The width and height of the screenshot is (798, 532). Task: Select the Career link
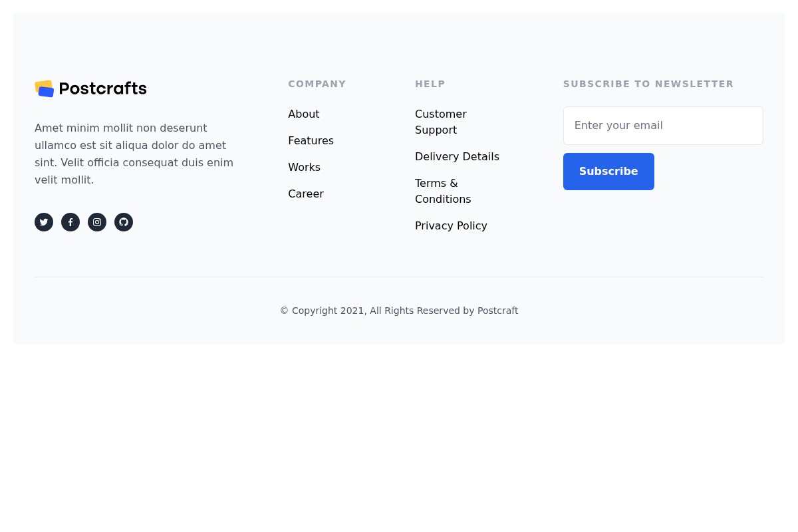306,194
